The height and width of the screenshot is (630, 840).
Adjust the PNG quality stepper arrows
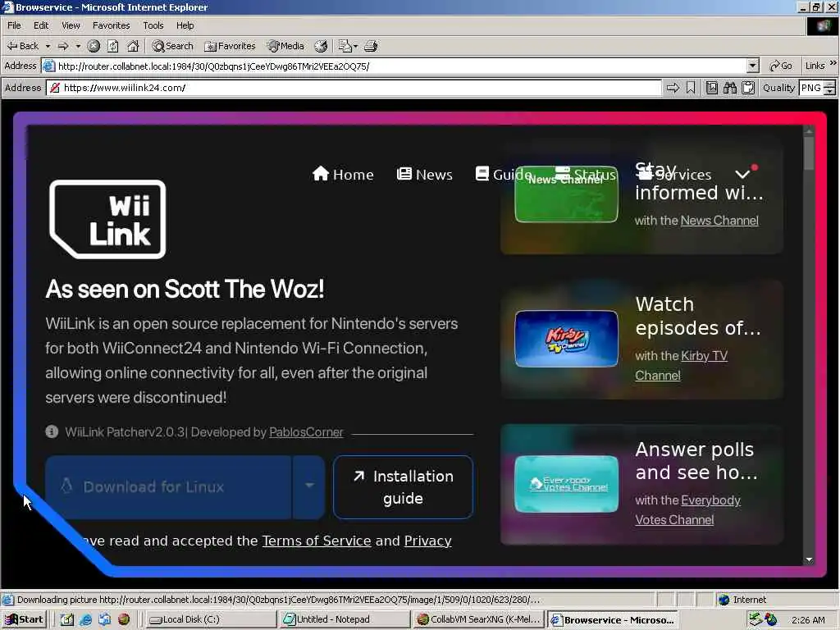click(x=830, y=88)
